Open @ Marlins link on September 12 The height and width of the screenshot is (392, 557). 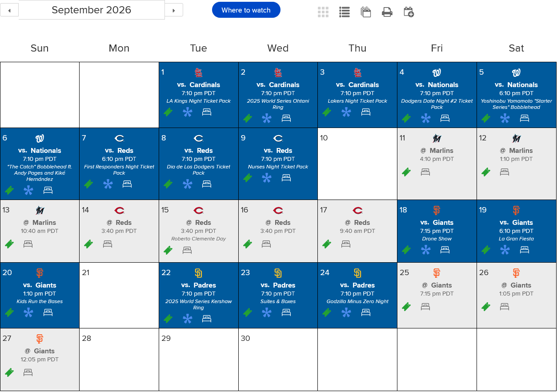(517, 151)
